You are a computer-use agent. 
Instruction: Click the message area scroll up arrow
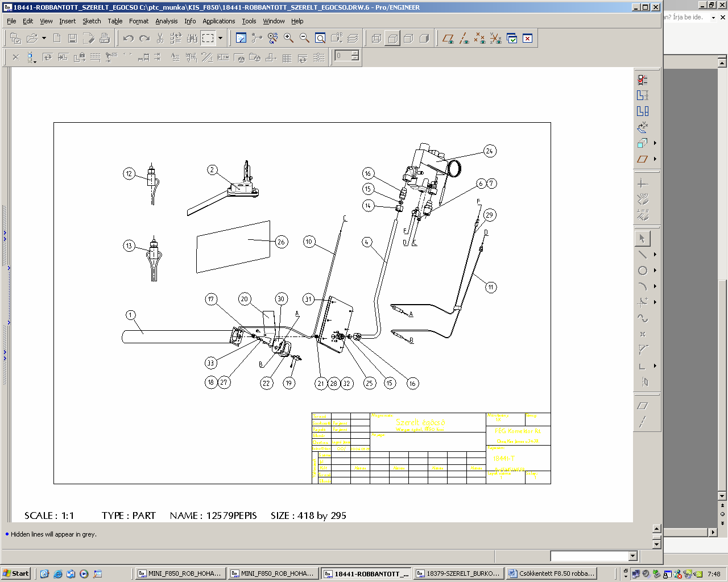[x=656, y=528]
